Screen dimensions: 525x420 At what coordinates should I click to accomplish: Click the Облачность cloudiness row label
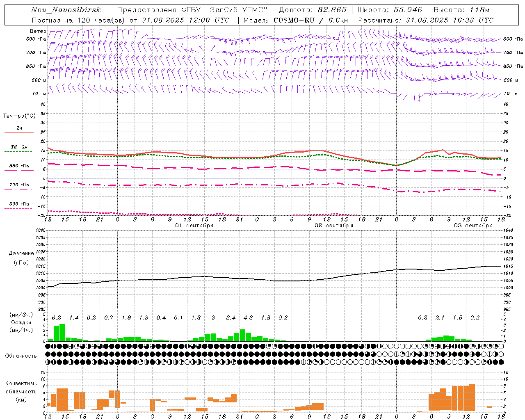[x=21, y=356]
